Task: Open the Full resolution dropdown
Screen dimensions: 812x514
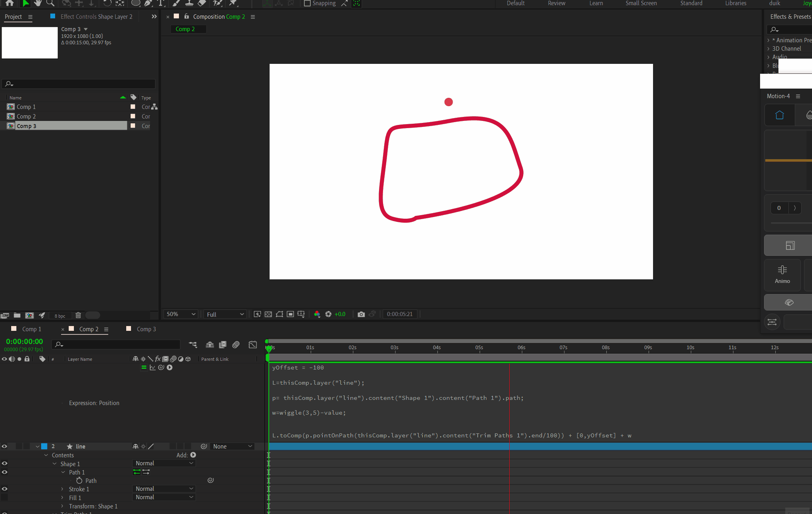Action: [x=225, y=314]
